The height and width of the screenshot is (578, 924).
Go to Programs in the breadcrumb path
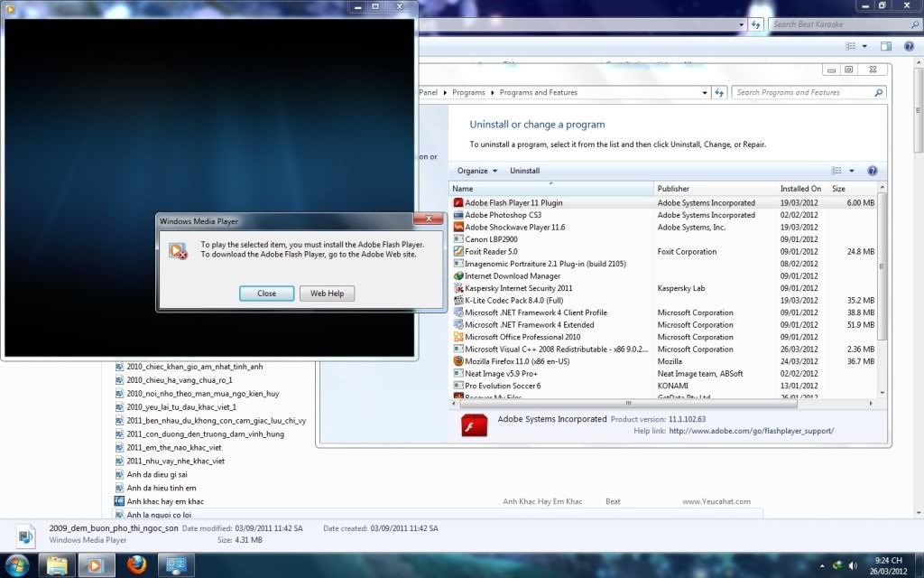point(468,93)
